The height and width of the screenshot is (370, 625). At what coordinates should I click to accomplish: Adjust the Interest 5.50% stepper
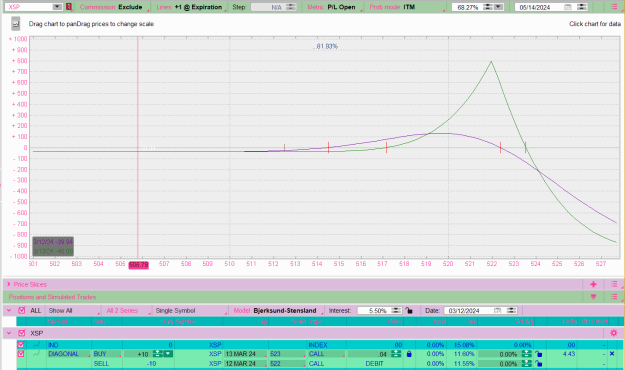[x=396, y=310]
